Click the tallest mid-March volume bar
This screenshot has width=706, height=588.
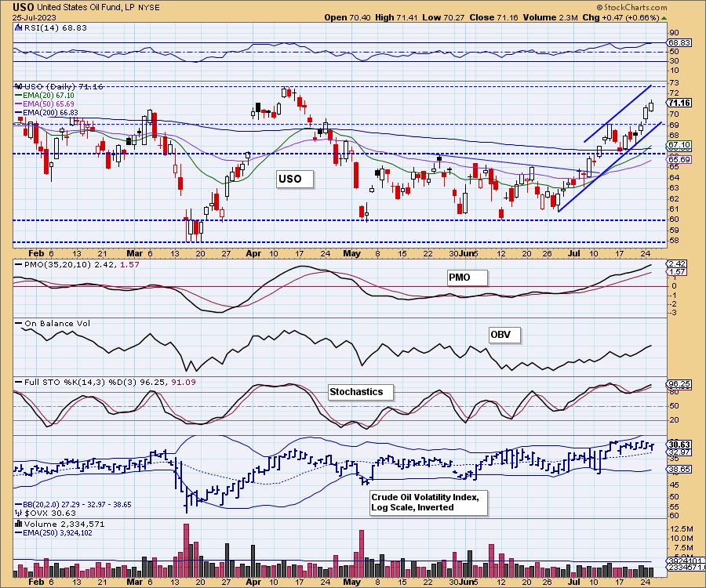(187, 550)
